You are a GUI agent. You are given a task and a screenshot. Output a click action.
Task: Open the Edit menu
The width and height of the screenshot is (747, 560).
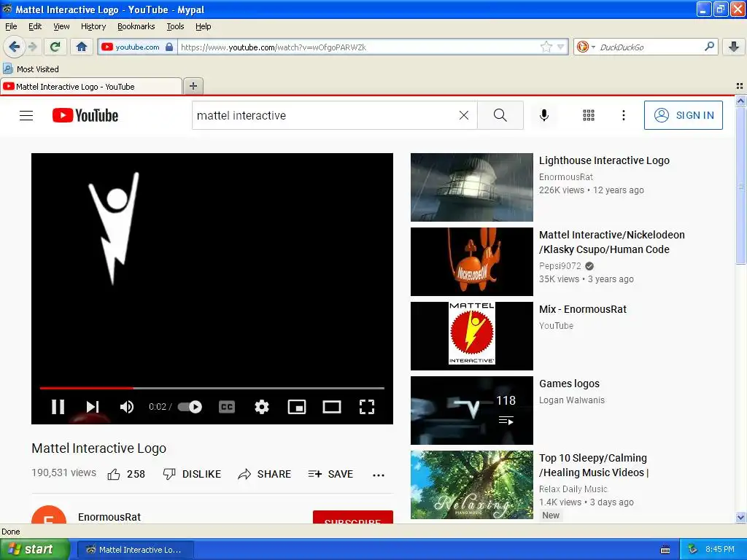pos(35,26)
